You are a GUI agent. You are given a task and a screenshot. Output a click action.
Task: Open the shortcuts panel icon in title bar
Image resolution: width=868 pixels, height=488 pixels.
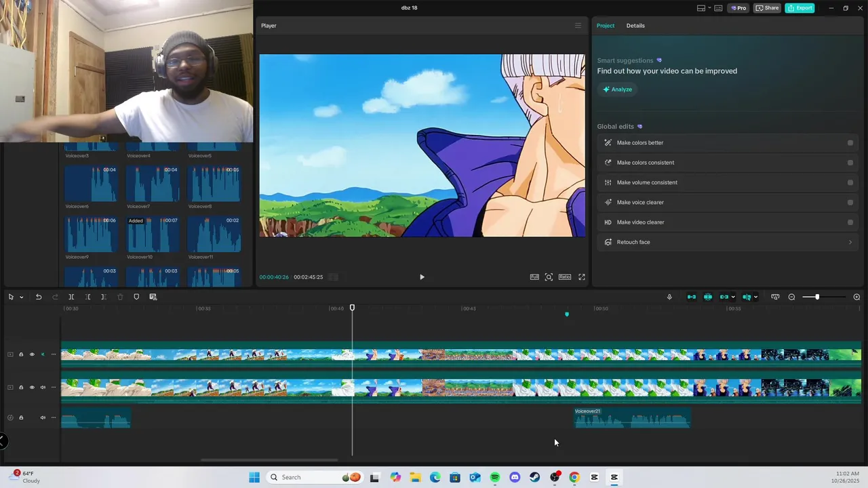(718, 8)
